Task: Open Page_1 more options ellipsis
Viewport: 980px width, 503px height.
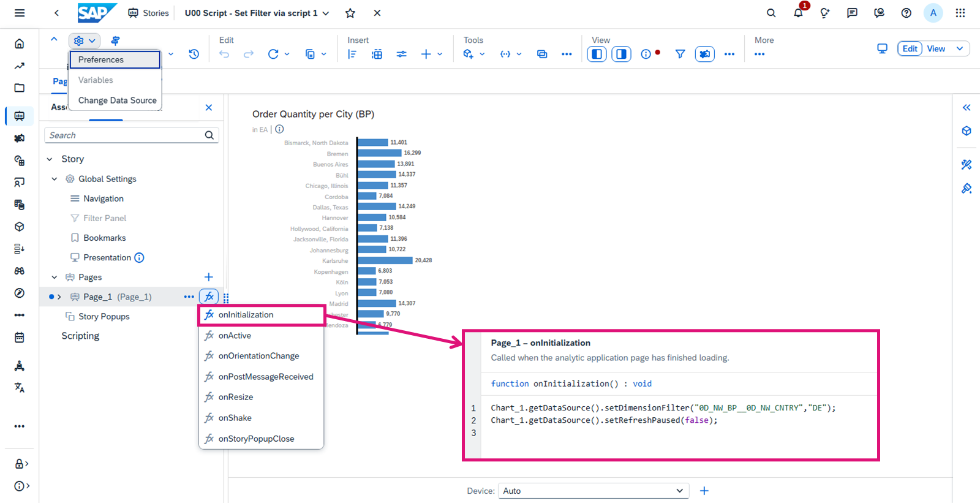Action: pyautogui.click(x=189, y=297)
